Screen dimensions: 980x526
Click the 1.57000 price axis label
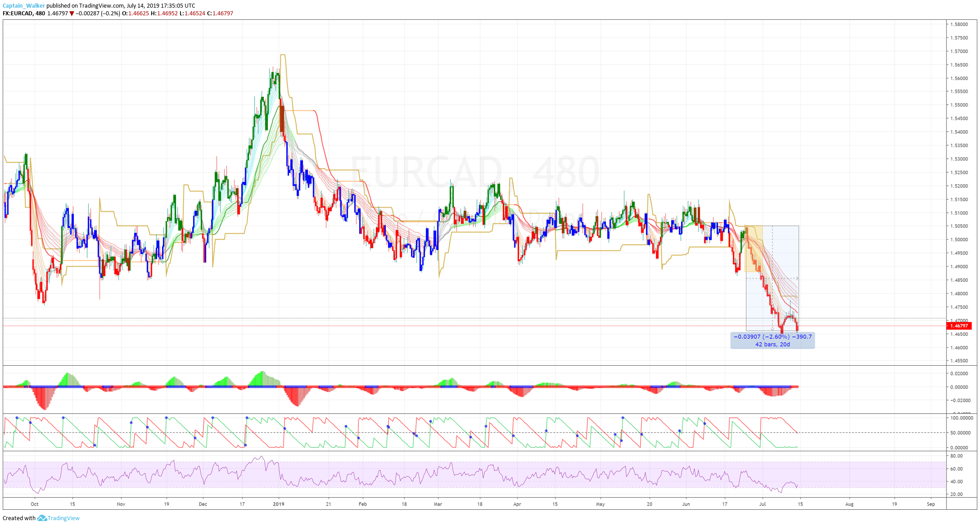tap(959, 51)
